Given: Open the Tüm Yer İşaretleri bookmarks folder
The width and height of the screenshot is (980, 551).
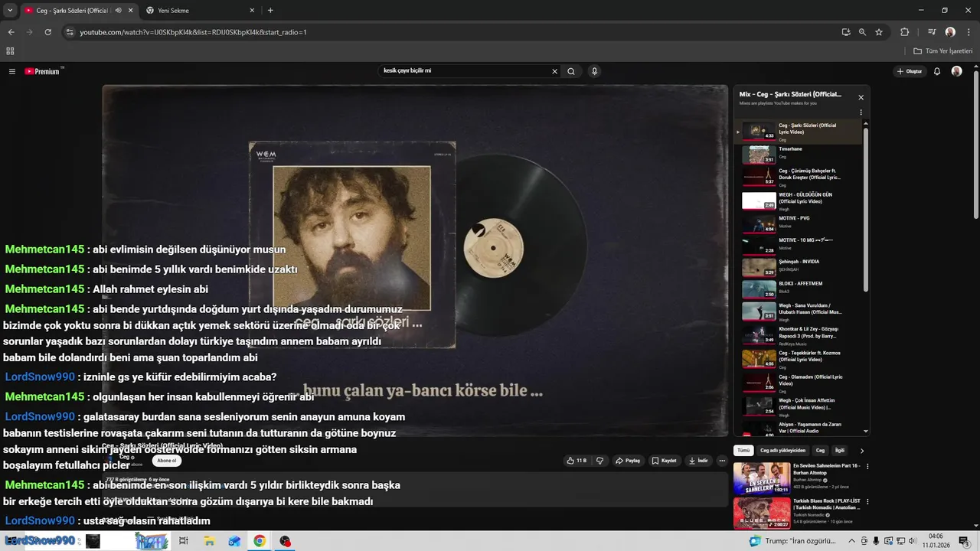Looking at the screenshot, I should (x=944, y=51).
